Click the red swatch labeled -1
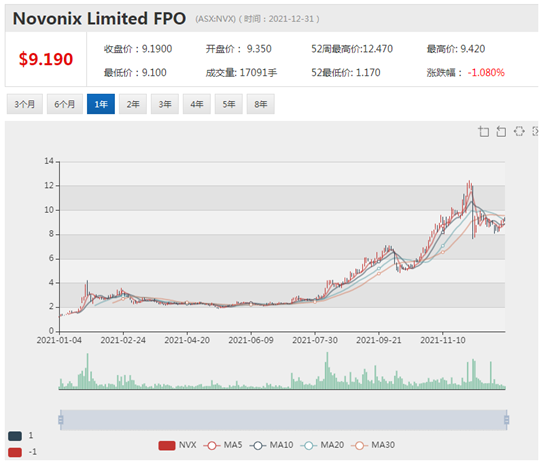 click(x=15, y=452)
